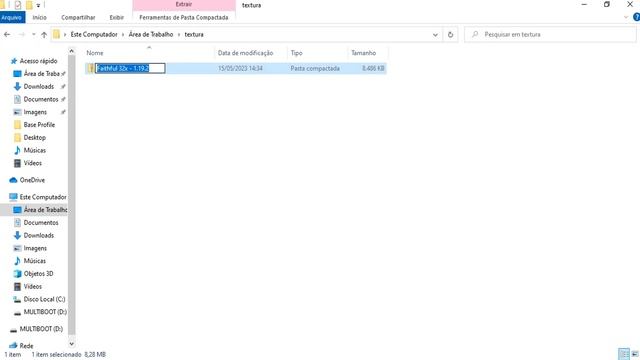Open Documentos under Este Computador
640x360 pixels.
click(x=40, y=223)
